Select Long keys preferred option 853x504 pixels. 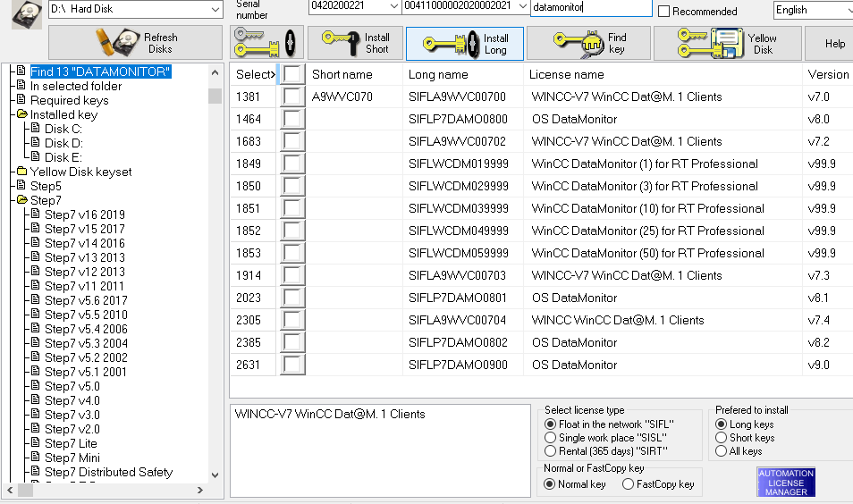pos(721,424)
